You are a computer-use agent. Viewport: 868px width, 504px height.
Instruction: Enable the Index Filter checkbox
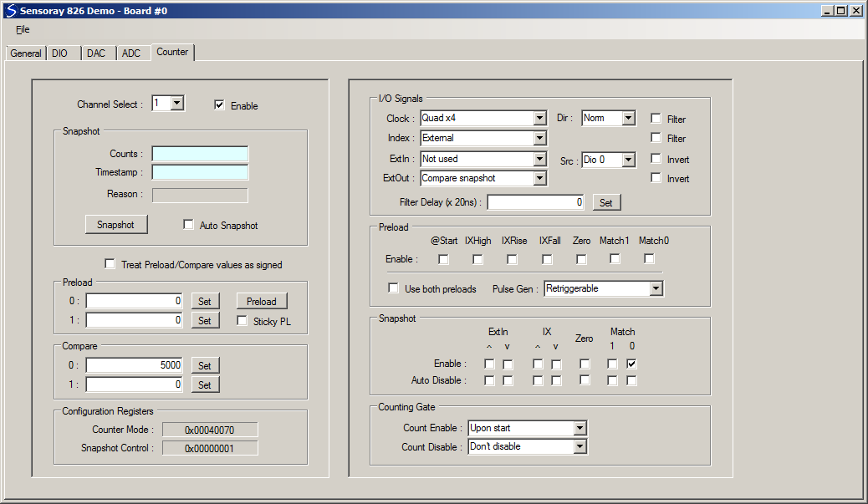[656, 138]
